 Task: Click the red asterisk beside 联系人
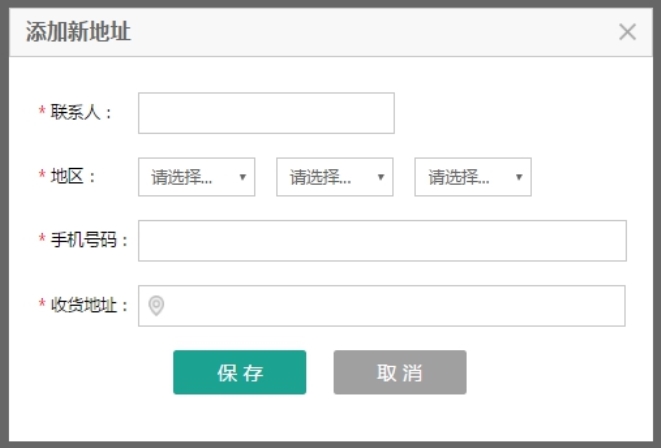(x=42, y=111)
